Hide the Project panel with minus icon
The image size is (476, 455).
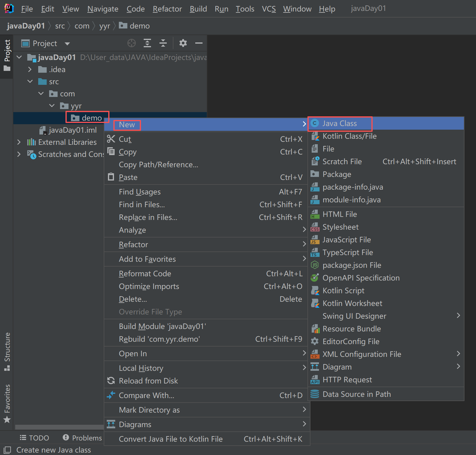tap(199, 43)
